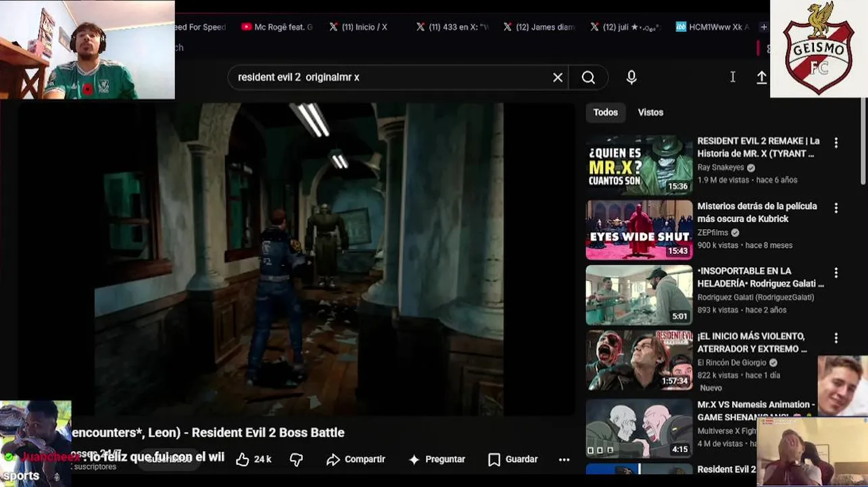Dislike the video with thumbs-down icon
This screenshot has width=868, height=487.
point(296,460)
